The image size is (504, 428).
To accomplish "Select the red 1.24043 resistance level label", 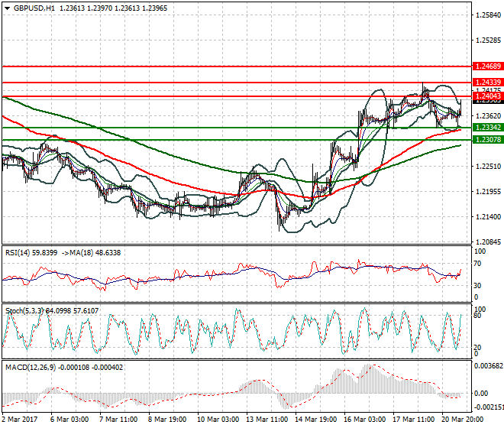I will click(x=488, y=96).
